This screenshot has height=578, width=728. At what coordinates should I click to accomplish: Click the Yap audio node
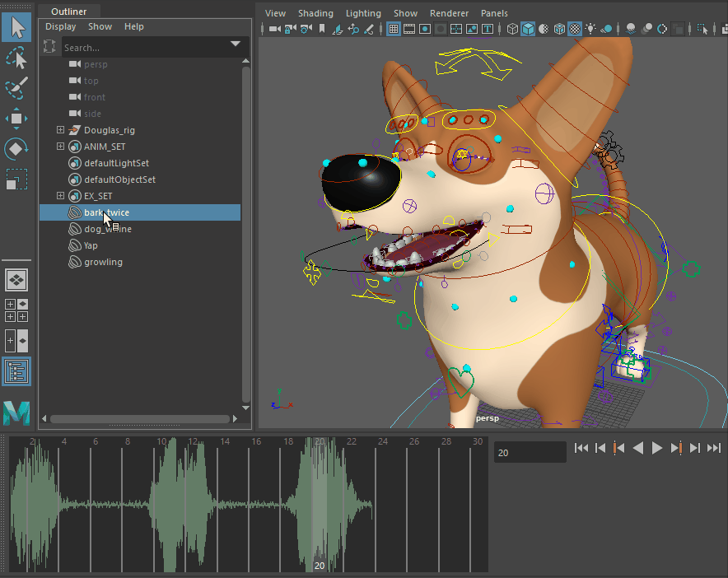coord(91,245)
